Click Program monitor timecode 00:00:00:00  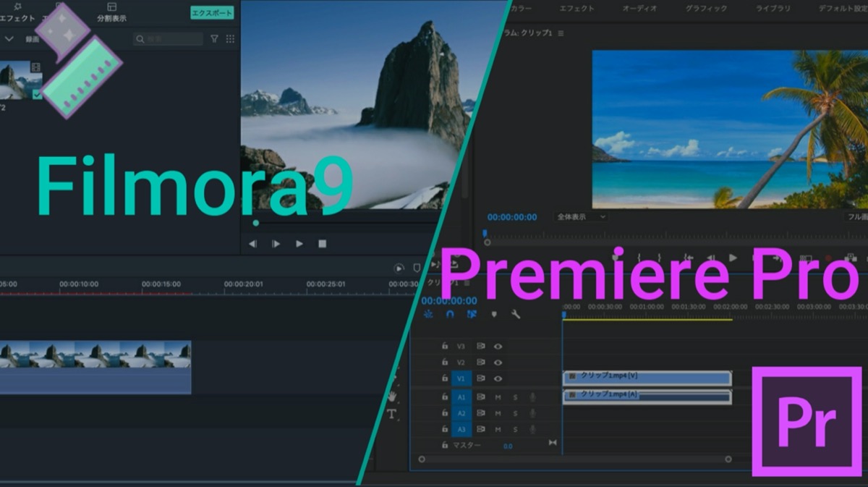pyautogui.click(x=512, y=217)
